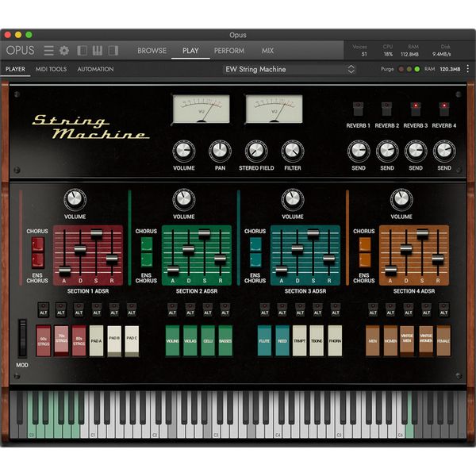Click the green Purge indicator dot

[417, 69]
